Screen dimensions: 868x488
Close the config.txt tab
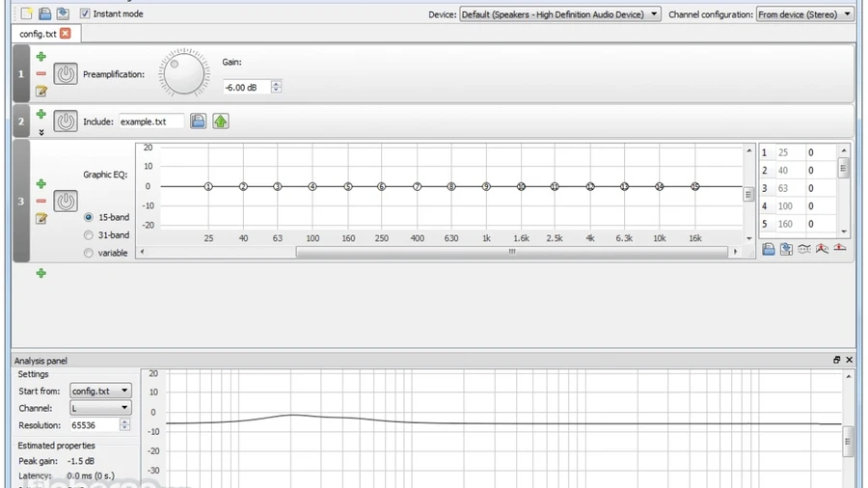tap(66, 34)
